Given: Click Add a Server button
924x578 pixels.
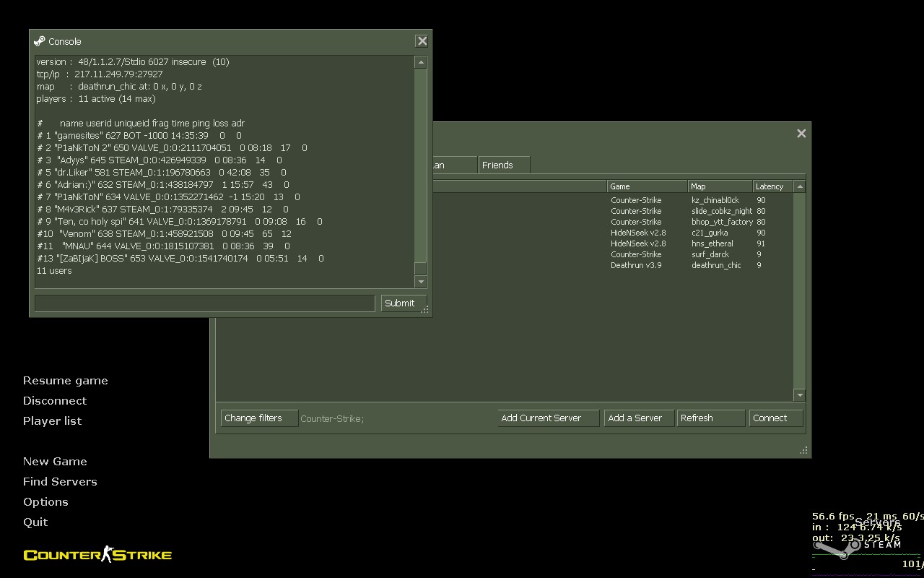Looking at the screenshot, I should [639, 418].
